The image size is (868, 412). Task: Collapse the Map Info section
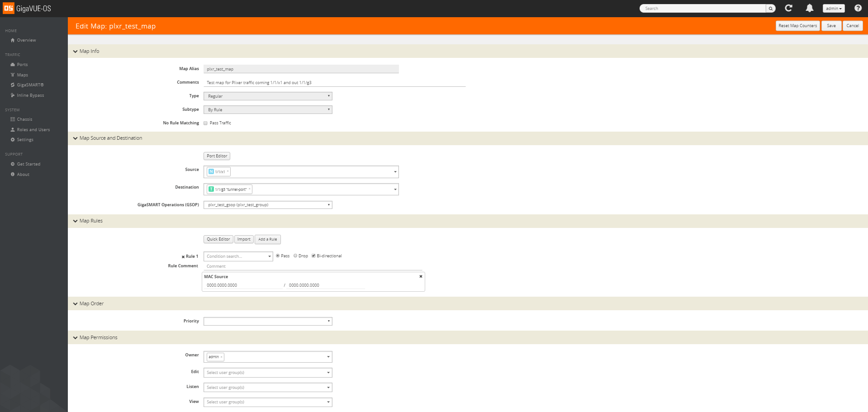pyautogui.click(x=75, y=52)
